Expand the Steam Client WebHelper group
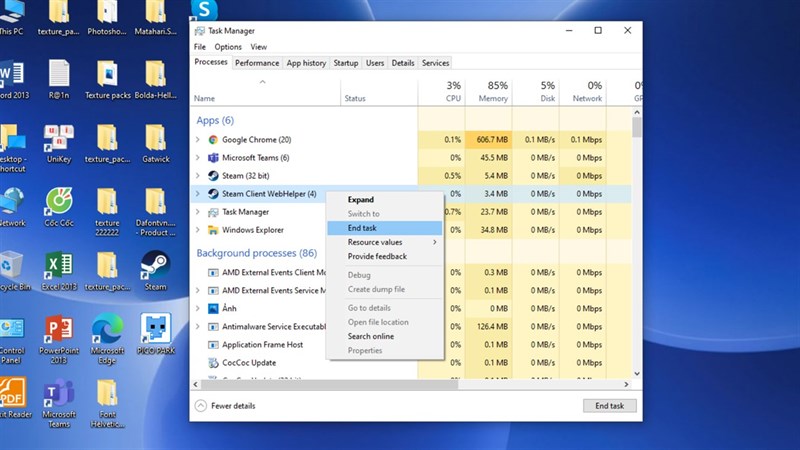 198,194
